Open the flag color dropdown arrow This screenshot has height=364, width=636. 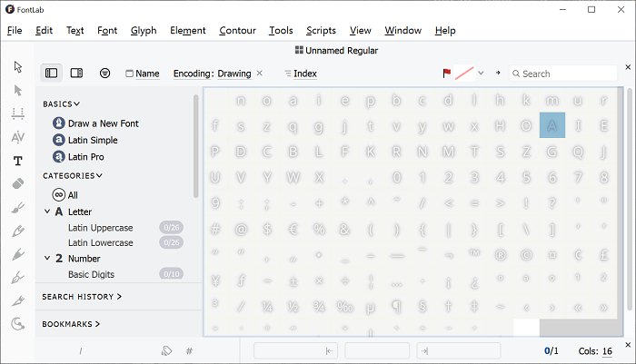pyautogui.click(x=481, y=73)
